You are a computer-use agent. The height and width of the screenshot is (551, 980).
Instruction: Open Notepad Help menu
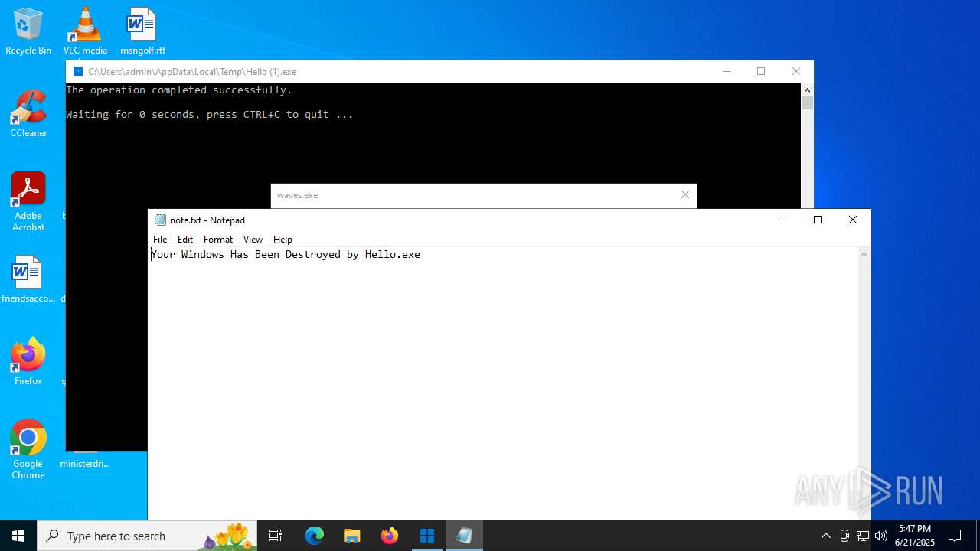(283, 240)
